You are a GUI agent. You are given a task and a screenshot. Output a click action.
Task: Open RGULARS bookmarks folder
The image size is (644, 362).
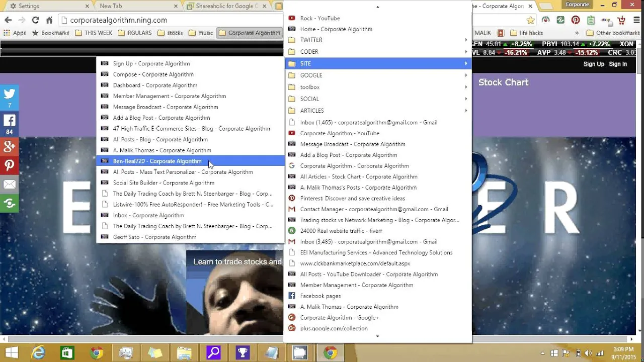pos(135,33)
